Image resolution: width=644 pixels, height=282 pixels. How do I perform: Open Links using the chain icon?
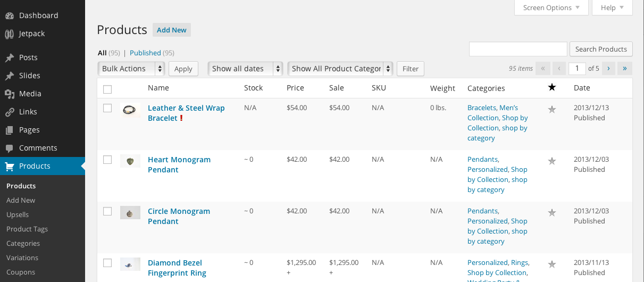click(x=10, y=112)
